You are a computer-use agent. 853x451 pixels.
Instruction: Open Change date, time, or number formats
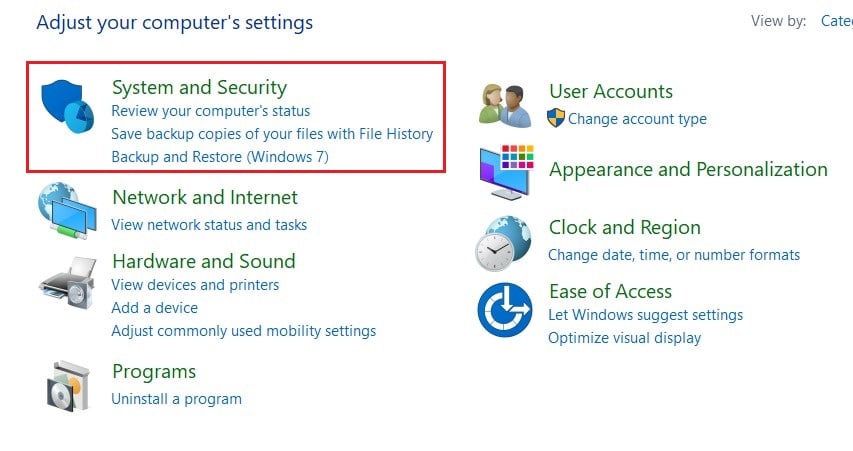click(x=674, y=255)
